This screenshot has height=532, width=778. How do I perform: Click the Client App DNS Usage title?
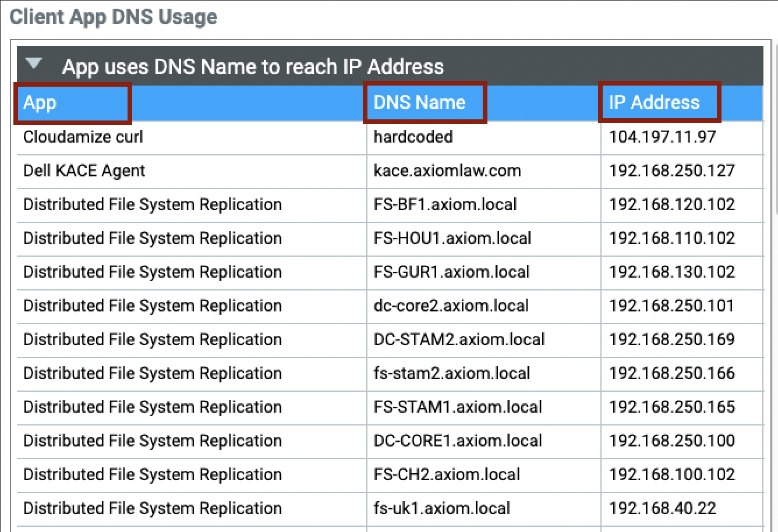[x=114, y=17]
